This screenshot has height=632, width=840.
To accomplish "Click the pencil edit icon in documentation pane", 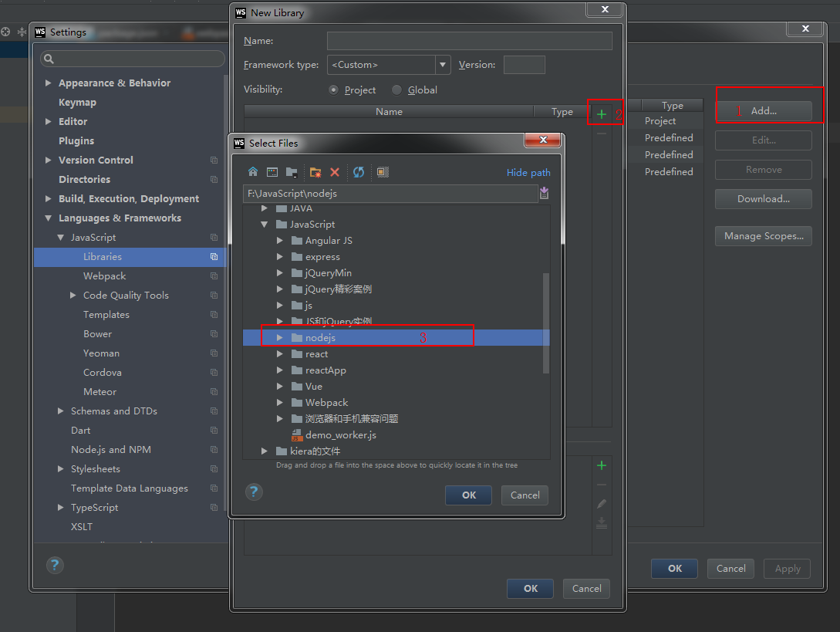I will pos(602,504).
